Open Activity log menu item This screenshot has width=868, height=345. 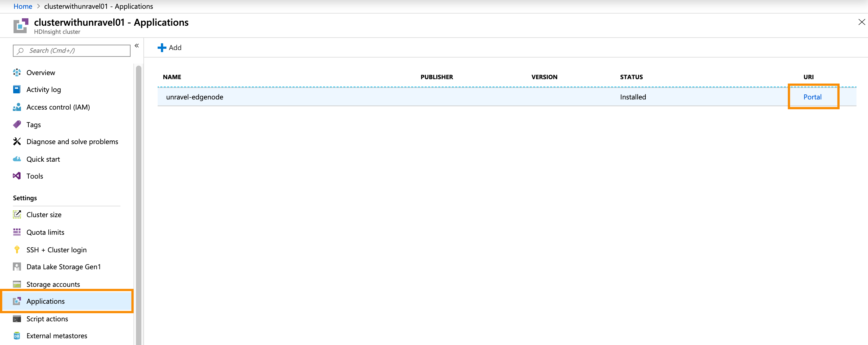click(x=44, y=90)
